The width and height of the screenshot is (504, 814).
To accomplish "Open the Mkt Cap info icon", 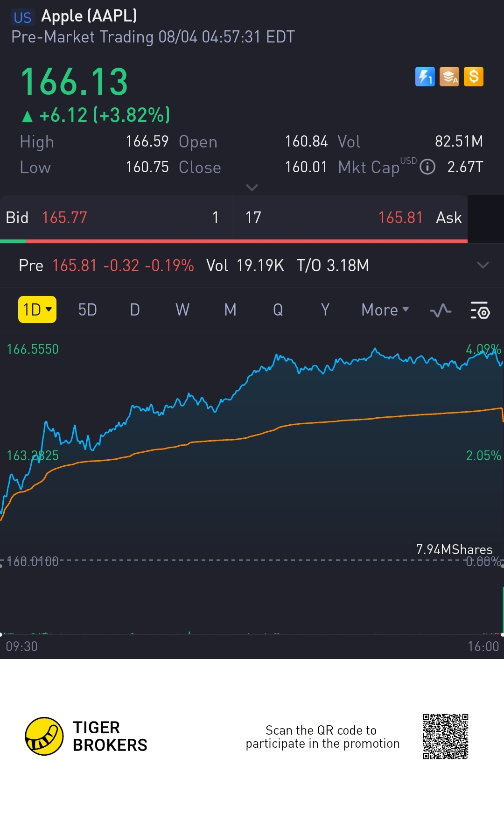I will [x=427, y=167].
